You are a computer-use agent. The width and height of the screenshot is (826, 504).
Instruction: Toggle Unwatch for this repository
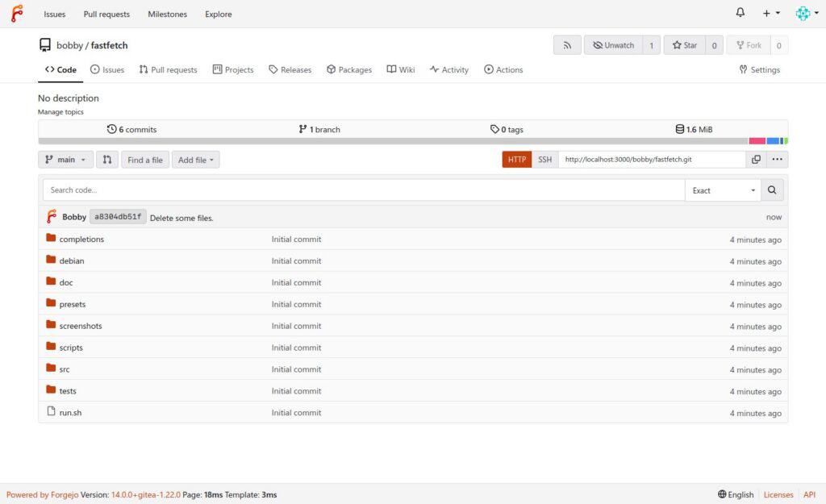click(613, 45)
